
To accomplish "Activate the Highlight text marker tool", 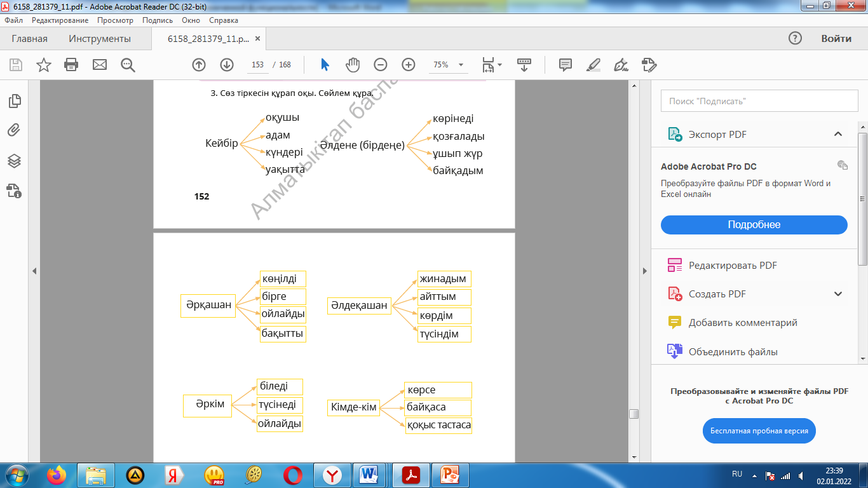I will [x=593, y=65].
